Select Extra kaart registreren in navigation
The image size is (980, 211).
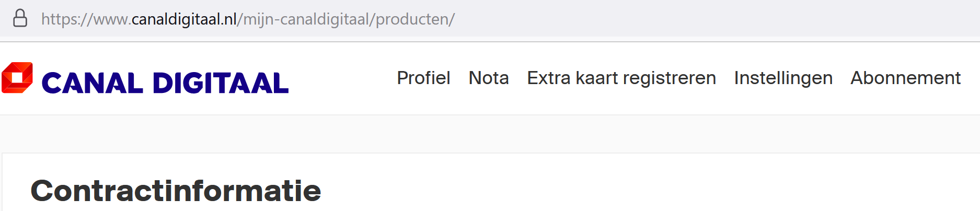[x=621, y=78]
